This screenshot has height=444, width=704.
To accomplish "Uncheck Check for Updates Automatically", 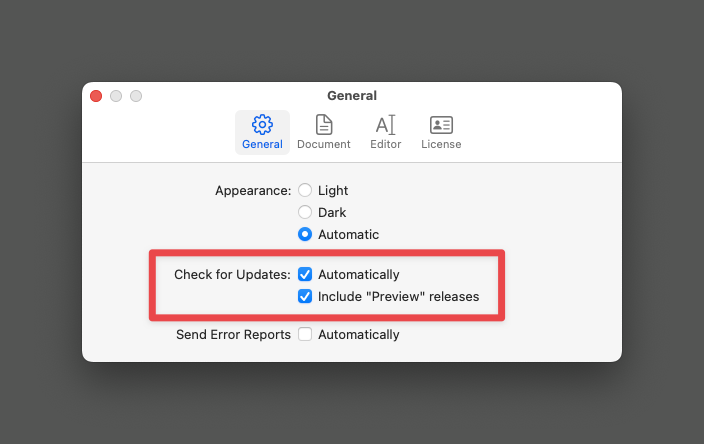I will click(x=305, y=274).
